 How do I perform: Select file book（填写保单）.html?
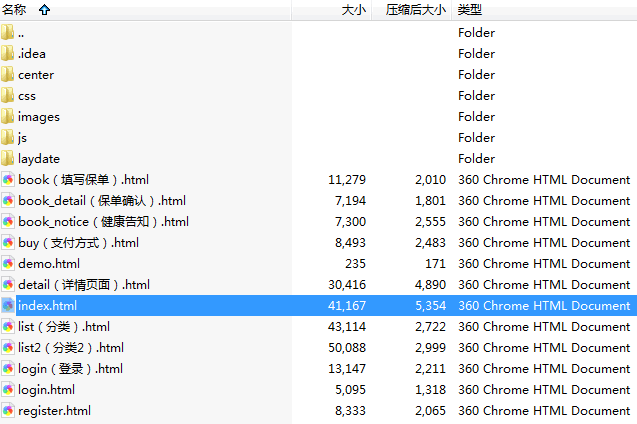click(83, 180)
